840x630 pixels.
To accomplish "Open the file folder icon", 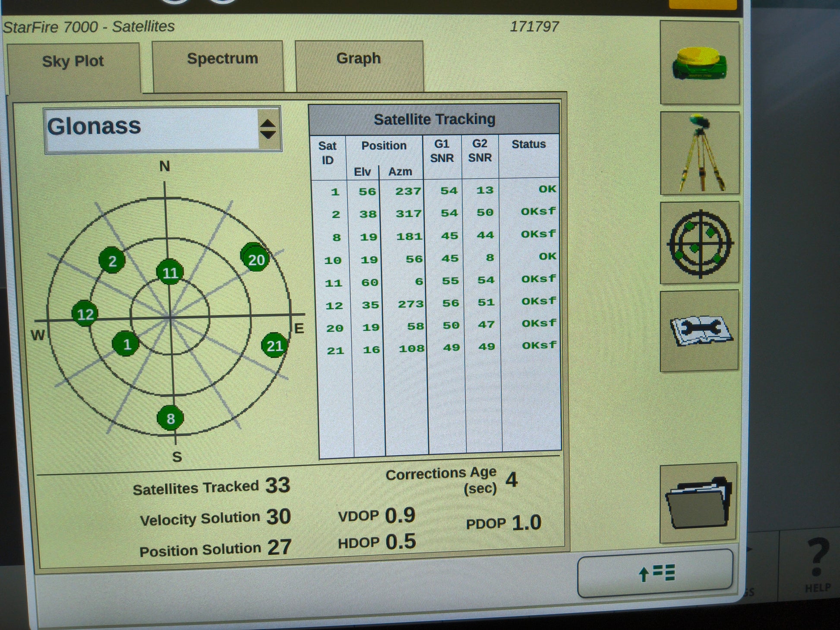I will click(x=698, y=503).
